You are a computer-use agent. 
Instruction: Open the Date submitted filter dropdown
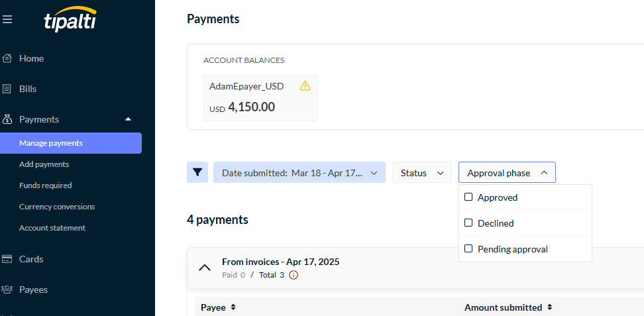pos(299,172)
